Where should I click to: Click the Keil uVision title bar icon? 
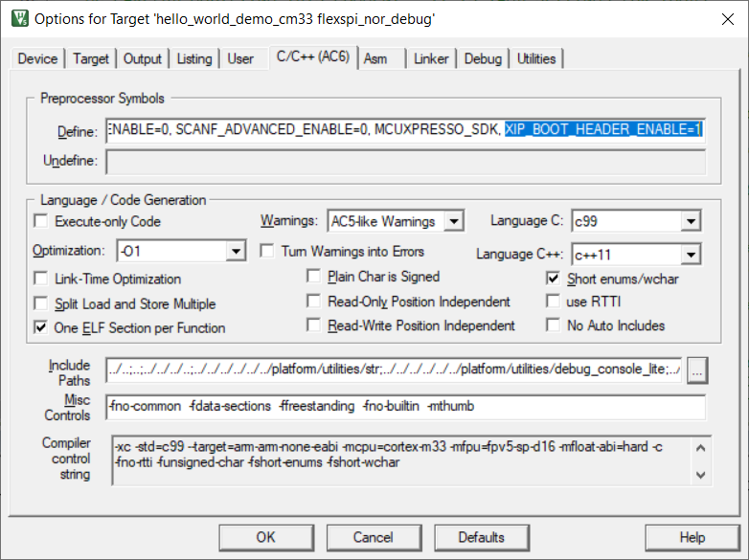[17, 18]
